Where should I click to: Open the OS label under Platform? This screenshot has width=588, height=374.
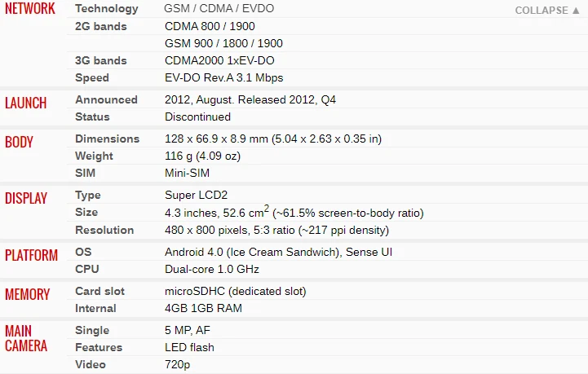pos(83,252)
